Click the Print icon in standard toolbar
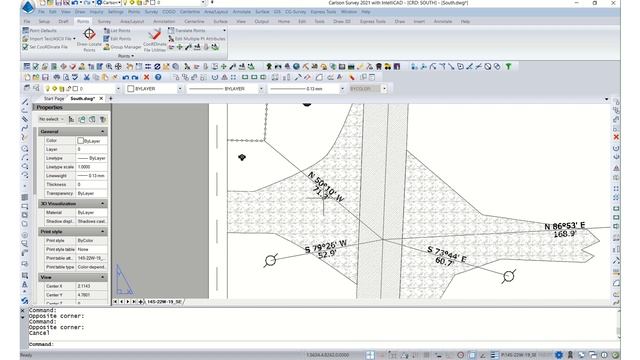 (x=57, y=77)
